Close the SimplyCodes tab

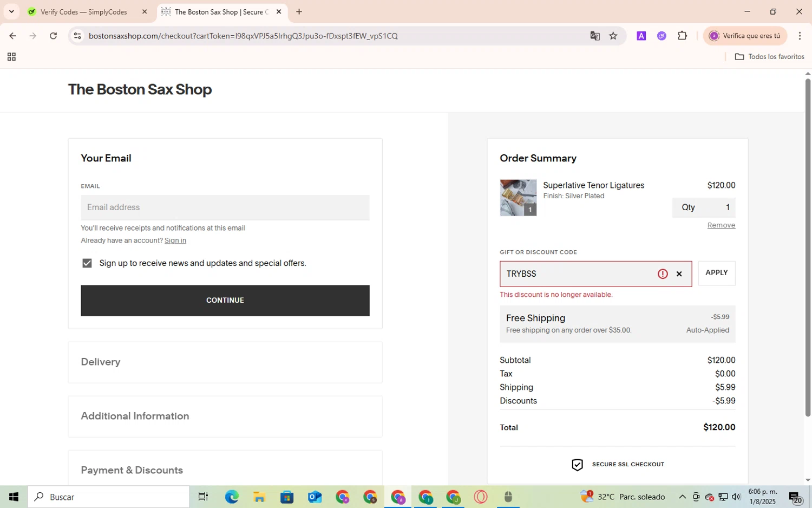tap(145, 11)
